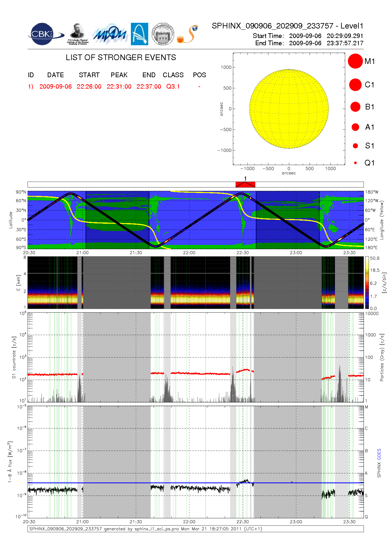Click the blue handwritten MIFI logo
Viewport: 392px width, 555px height.
[x=110, y=34]
